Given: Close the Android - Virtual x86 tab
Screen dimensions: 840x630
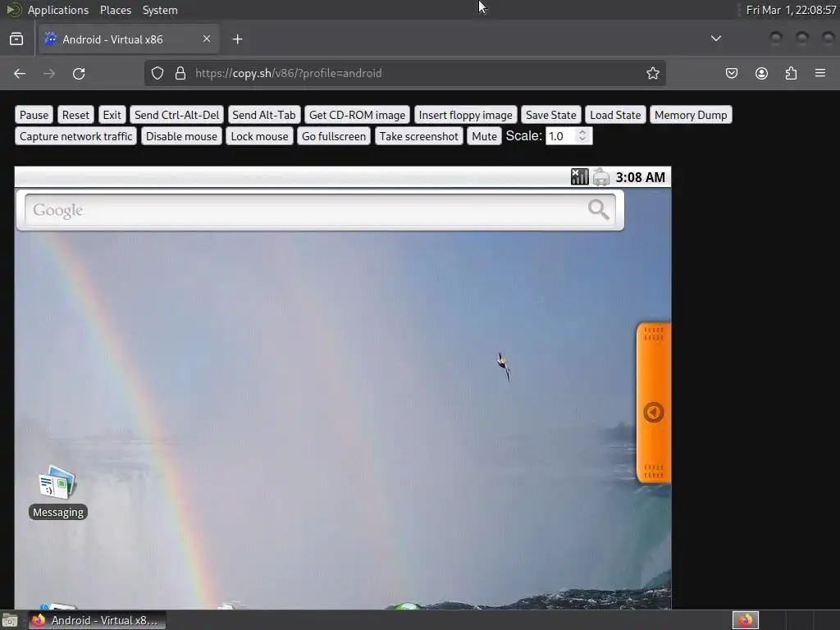Looking at the screenshot, I should 206,39.
